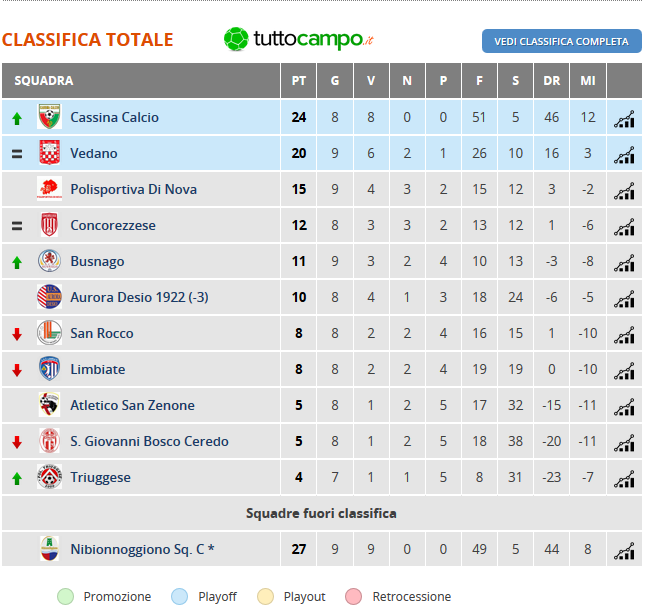Open the Atletico San Zenone team page
The width and height of the screenshot is (647, 611).
[132, 405]
